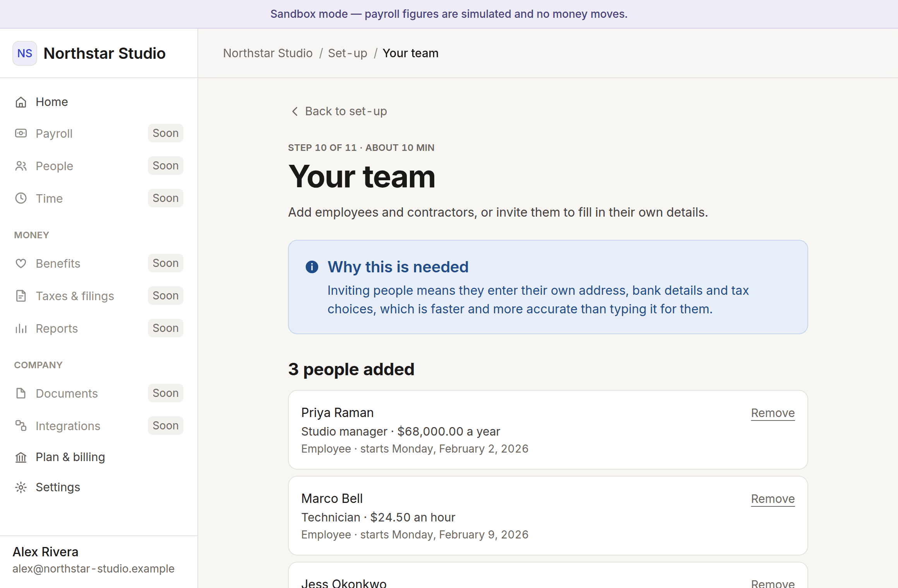Click the People users icon
This screenshot has width=898, height=588.
tap(21, 166)
